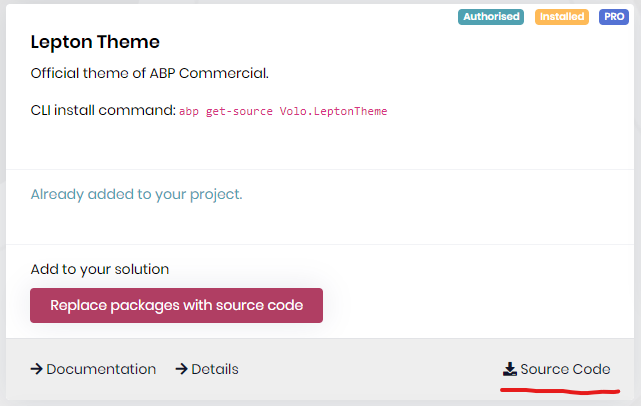The width and height of the screenshot is (641, 406).
Task: Click the arrow icon before Details
Action: point(182,369)
